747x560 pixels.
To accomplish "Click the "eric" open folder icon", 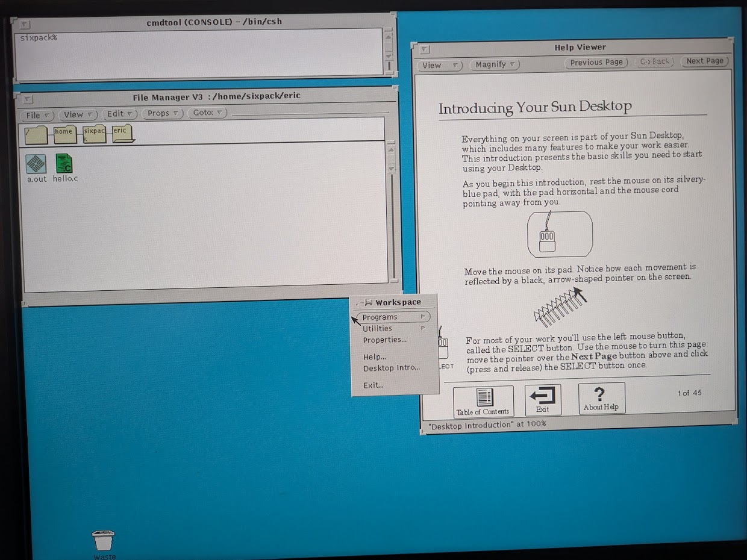I will coord(122,134).
